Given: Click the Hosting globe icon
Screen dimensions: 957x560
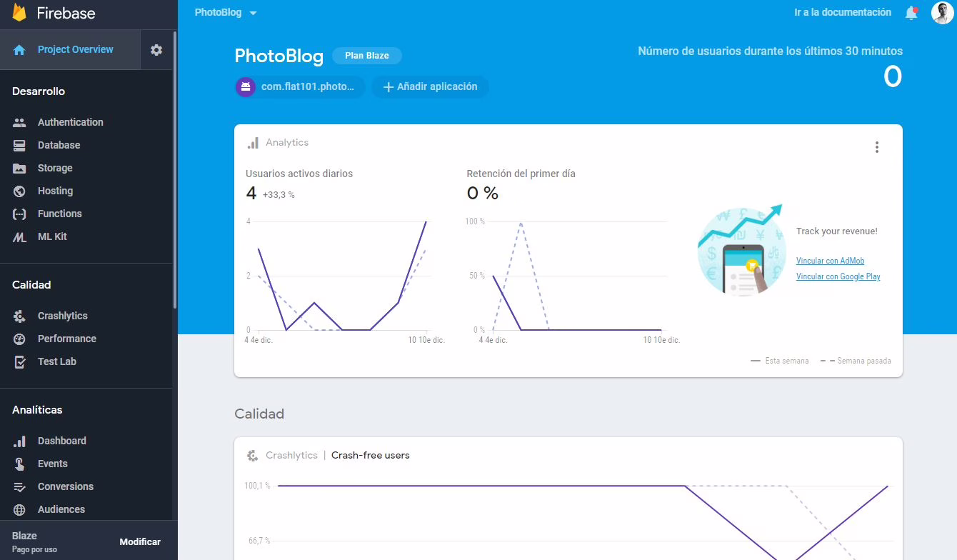Looking at the screenshot, I should (20, 191).
